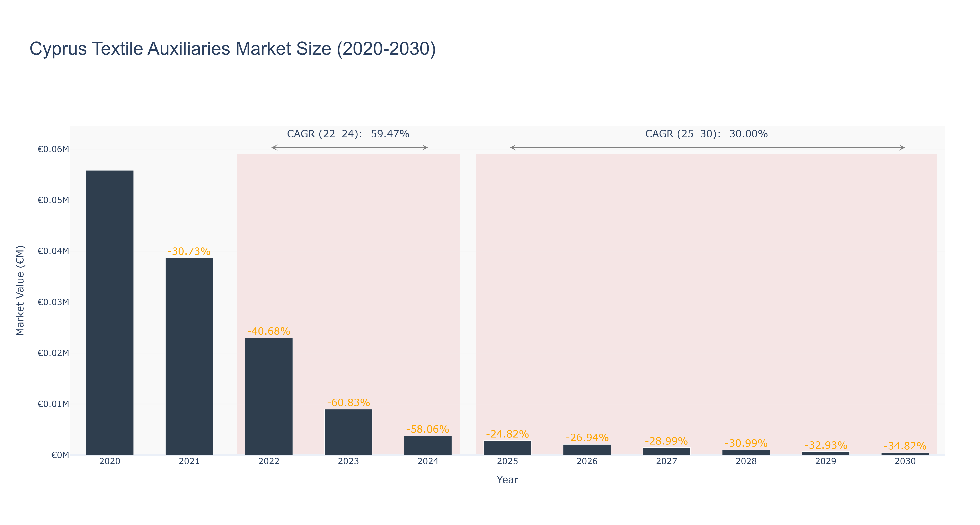Click the €0.02M y-axis tick label
980x525 pixels.
tap(53, 353)
